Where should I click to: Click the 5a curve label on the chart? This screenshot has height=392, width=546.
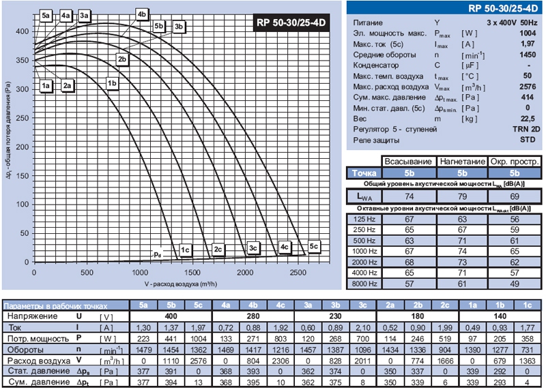coord(46,15)
